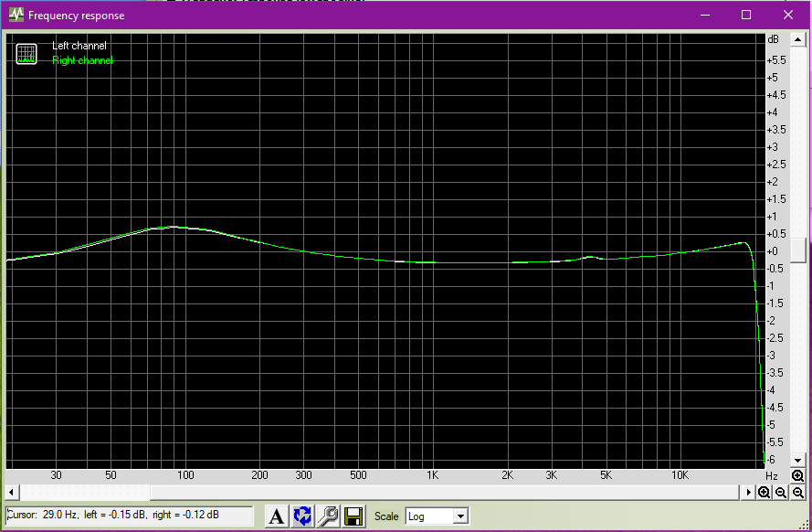Zoom in horizontally on the frequency axis

click(x=764, y=492)
